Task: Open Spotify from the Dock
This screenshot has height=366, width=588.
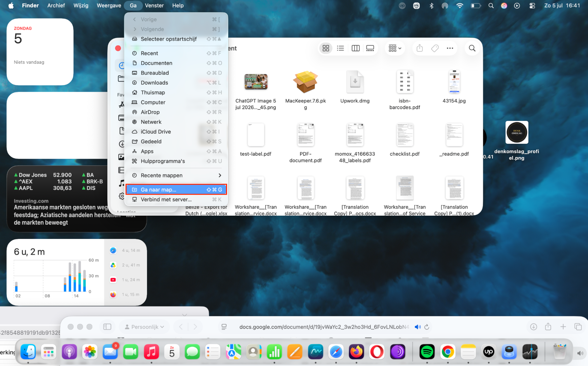Action: [x=427, y=352]
